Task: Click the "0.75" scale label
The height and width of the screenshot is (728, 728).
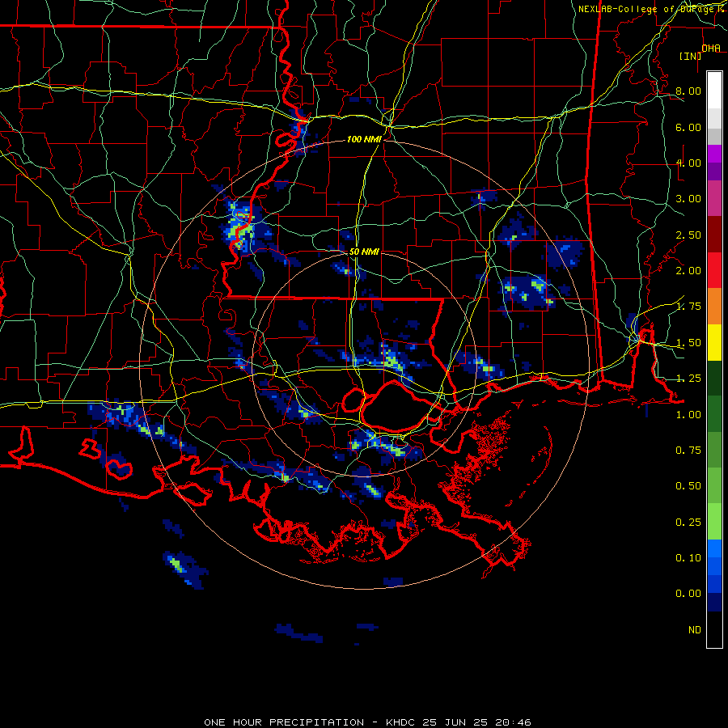Action: coord(688,451)
